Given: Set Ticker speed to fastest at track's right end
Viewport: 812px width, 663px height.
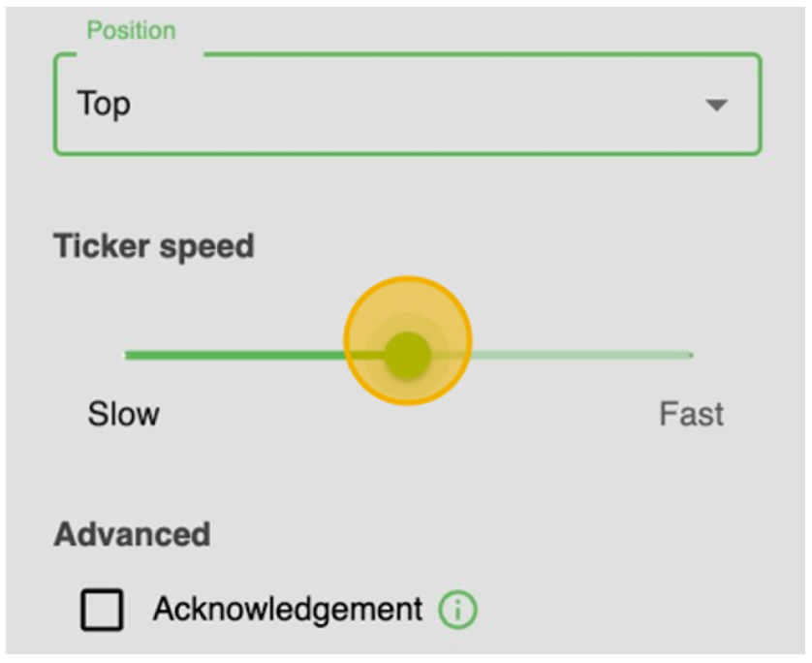Looking at the screenshot, I should click(690, 355).
